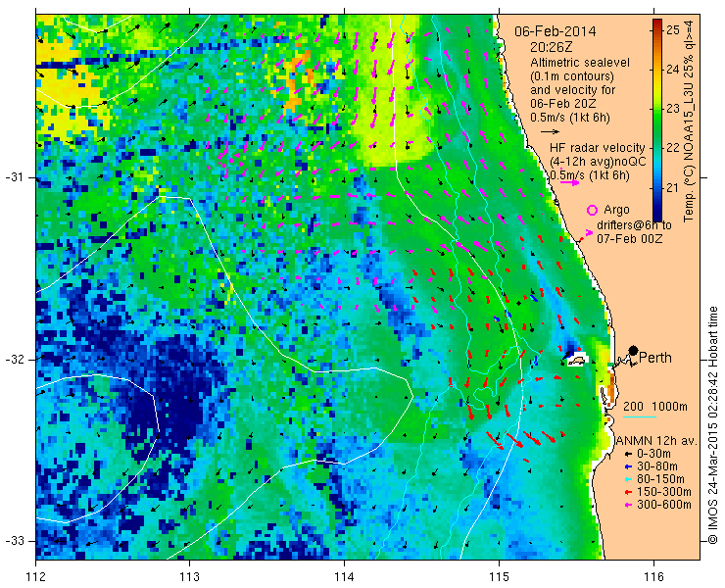Click the black Perth city marker dot
The height and width of the screenshot is (588, 725).
[633, 350]
